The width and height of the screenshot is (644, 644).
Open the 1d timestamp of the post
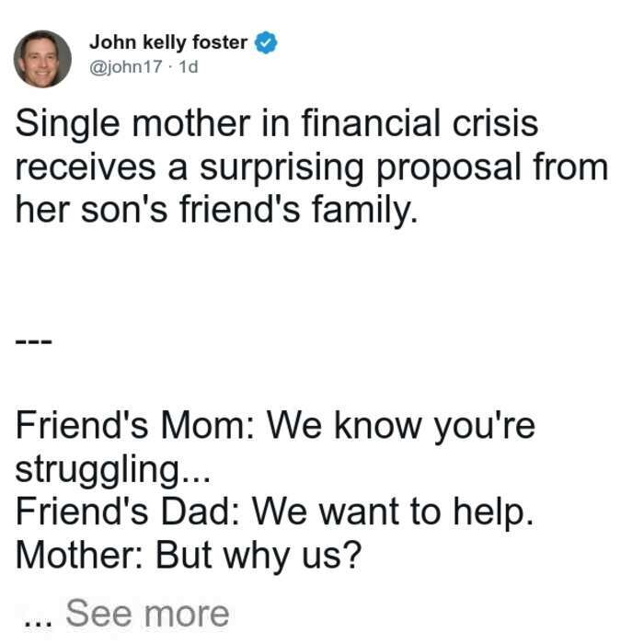click(x=189, y=67)
